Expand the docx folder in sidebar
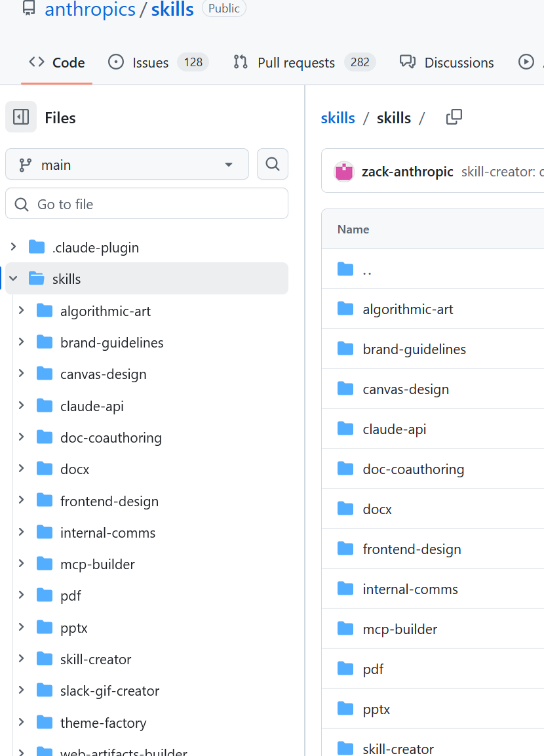This screenshot has width=544, height=756. pos(21,469)
